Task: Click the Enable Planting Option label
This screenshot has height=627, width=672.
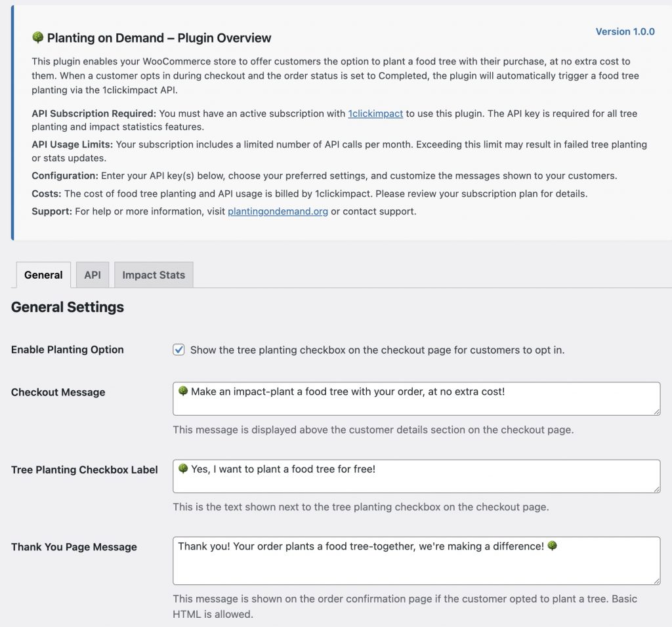Action: click(x=68, y=350)
